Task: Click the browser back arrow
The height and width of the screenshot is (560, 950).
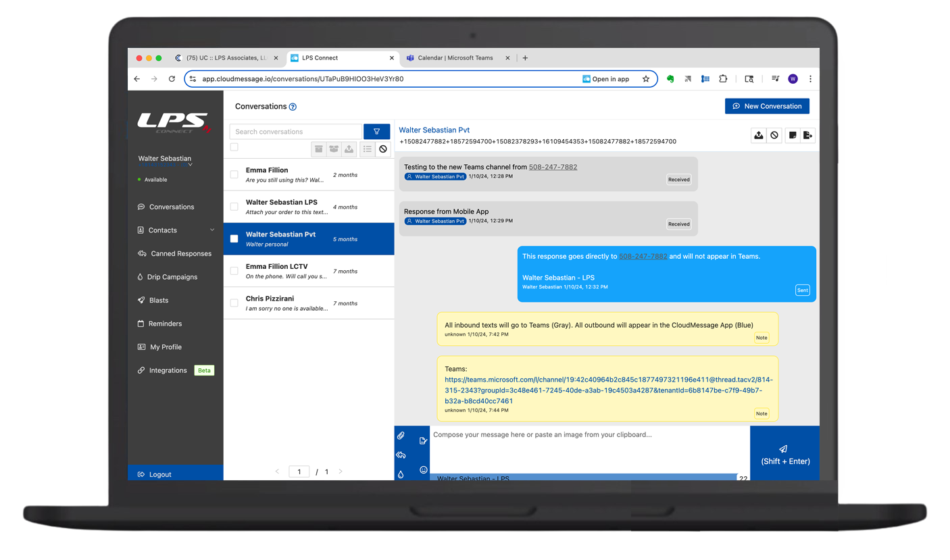Action: pyautogui.click(x=137, y=79)
